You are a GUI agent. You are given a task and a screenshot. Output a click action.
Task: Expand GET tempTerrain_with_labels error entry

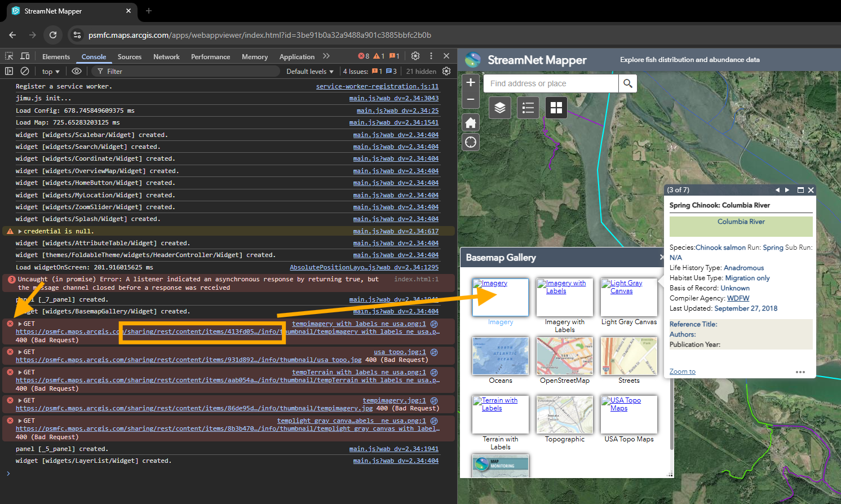pyautogui.click(x=20, y=372)
